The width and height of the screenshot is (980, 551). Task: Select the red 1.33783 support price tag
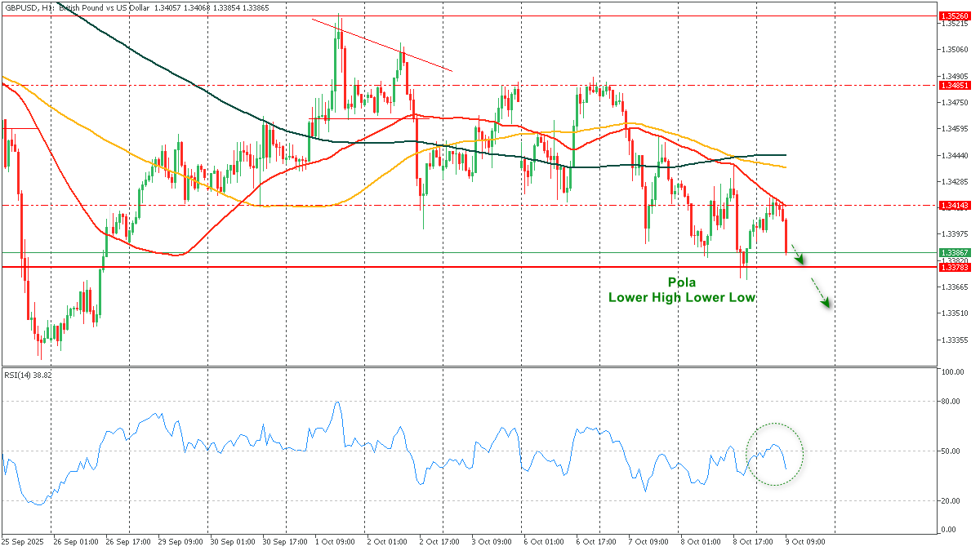(x=954, y=268)
